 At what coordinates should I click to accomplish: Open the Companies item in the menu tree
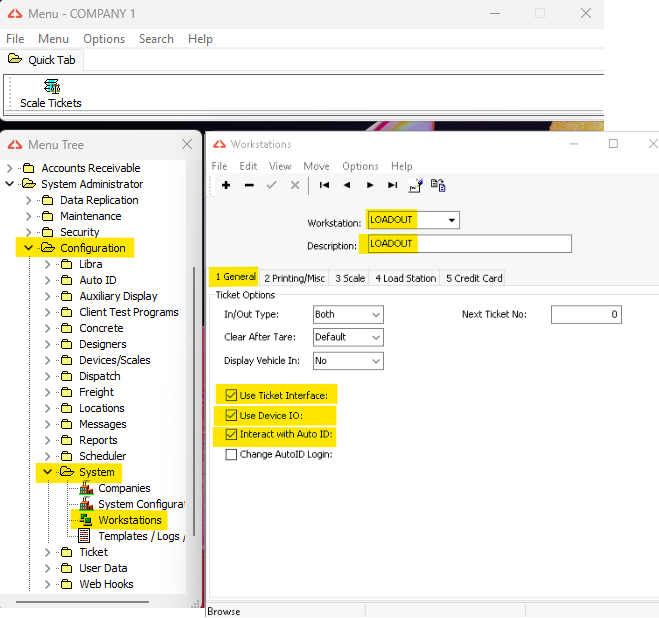tap(124, 488)
